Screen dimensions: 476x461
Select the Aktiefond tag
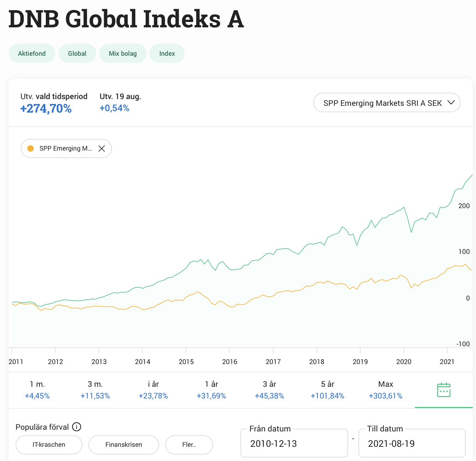click(32, 53)
